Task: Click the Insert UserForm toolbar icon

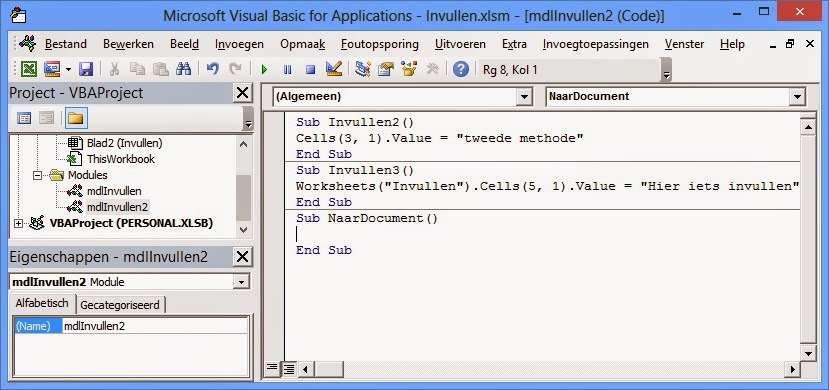Action: click(x=52, y=69)
